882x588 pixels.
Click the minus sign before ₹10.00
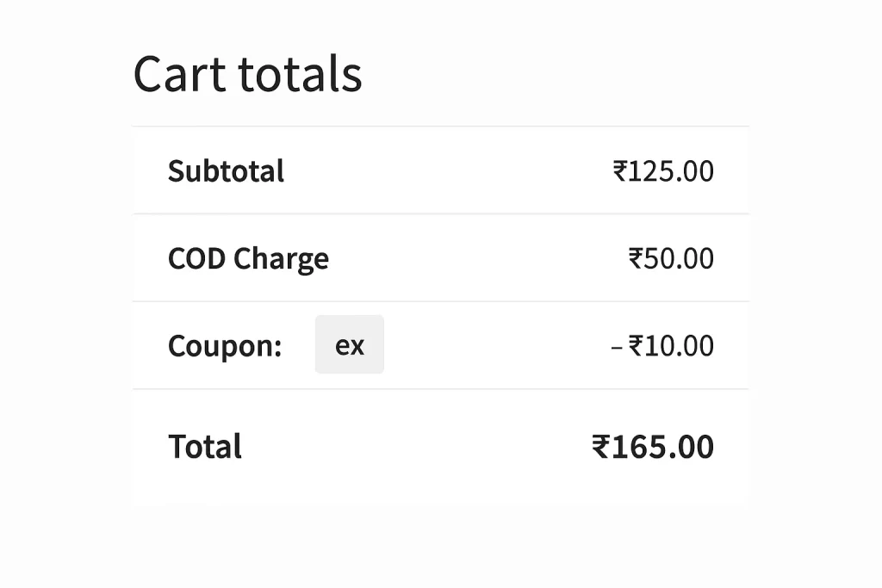point(613,345)
